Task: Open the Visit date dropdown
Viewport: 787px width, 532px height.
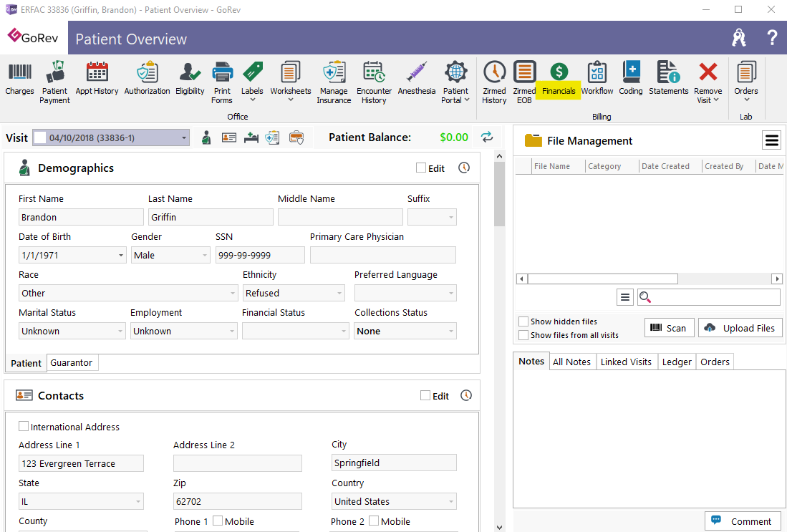Action: [184, 137]
